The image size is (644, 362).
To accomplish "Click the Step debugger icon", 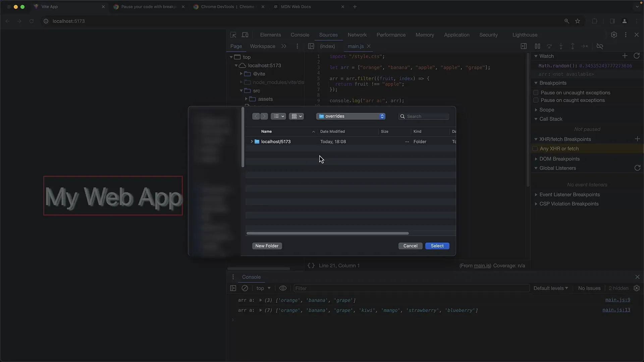I will (x=584, y=46).
